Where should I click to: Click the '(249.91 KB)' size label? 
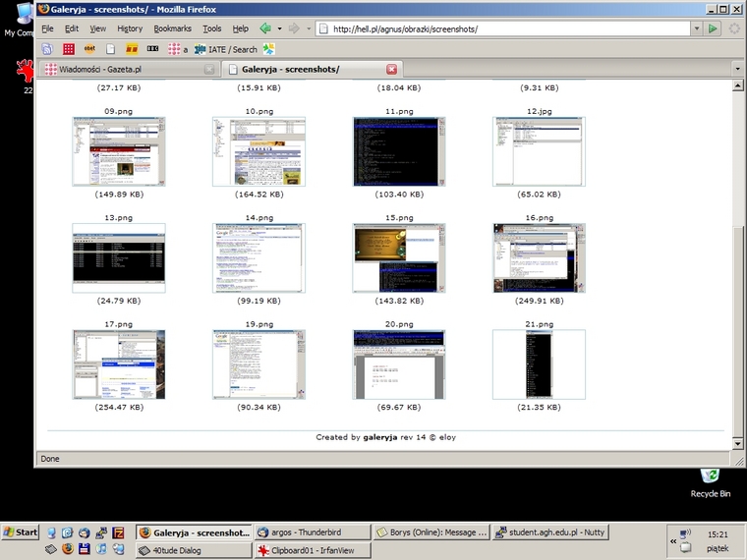[x=539, y=301]
